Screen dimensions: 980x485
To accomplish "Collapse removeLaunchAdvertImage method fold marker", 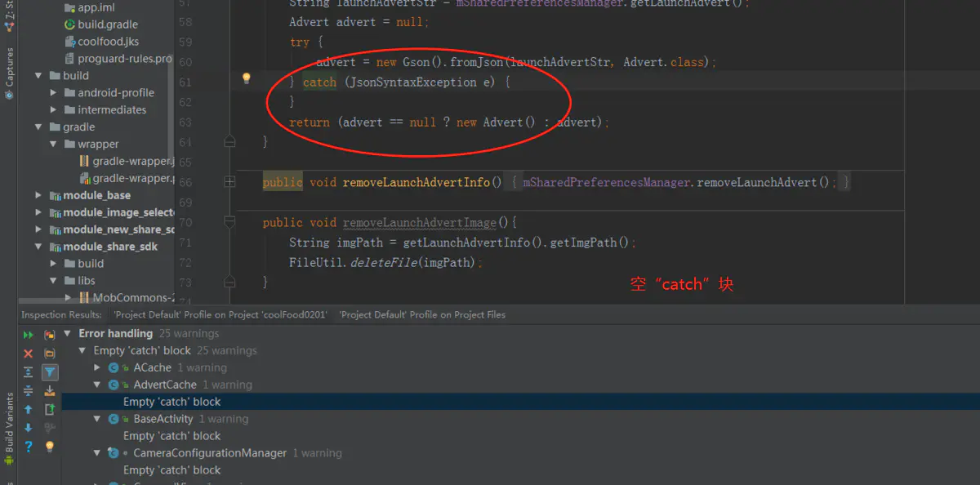I will pyautogui.click(x=229, y=221).
